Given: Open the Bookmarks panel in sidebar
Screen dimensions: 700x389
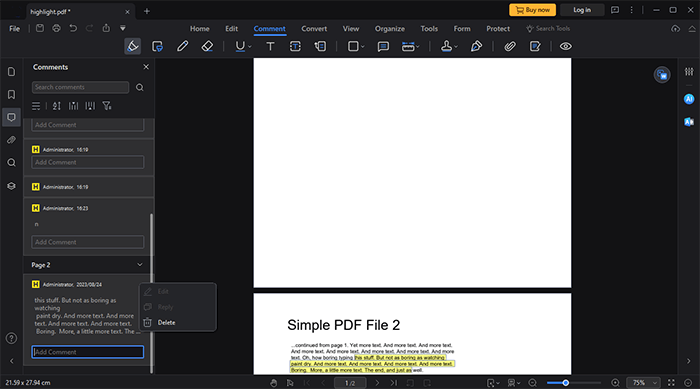Looking at the screenshot, I should click(x=12, y=94).
